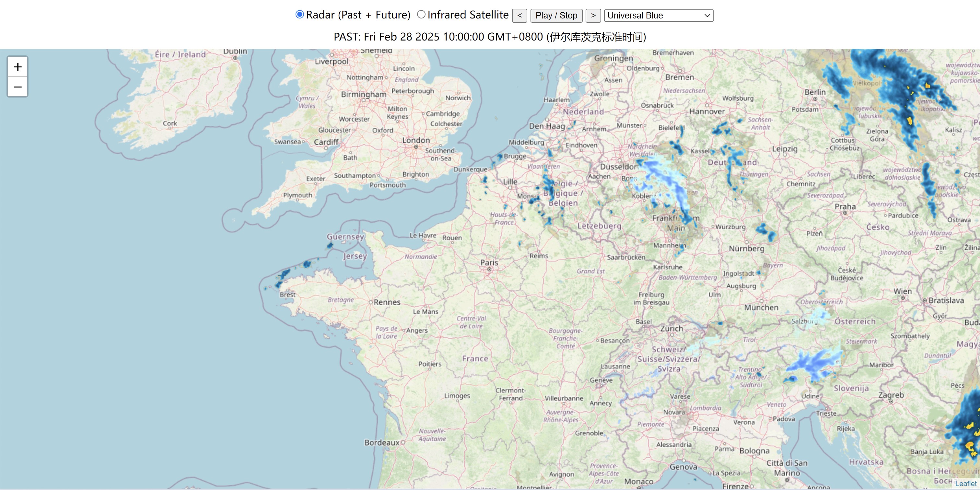Zoom in using the map's plus control
Viewport: 980px width, 490px height.
pos(17,67)
